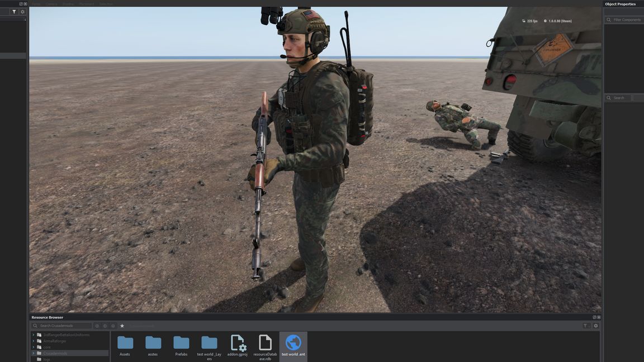Expand the Crusadermods tree folder
Viewport: 644px width, 362px height.
[x=34, y=353]
